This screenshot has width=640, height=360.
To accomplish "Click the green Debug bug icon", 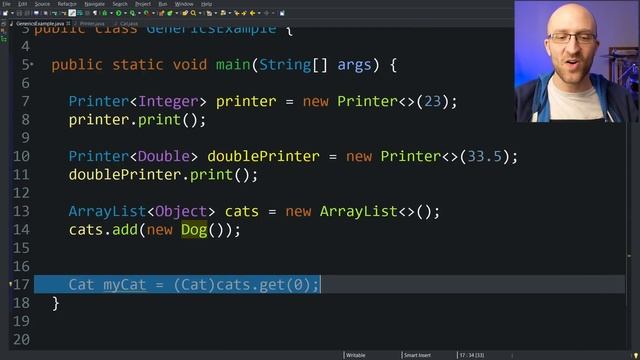I will click(x=104, y=13).
